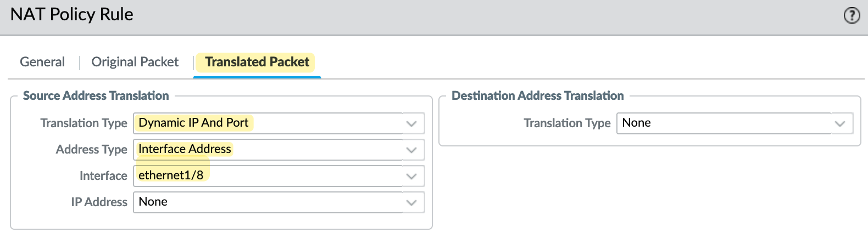Click the Address Type label

(91, 150)
